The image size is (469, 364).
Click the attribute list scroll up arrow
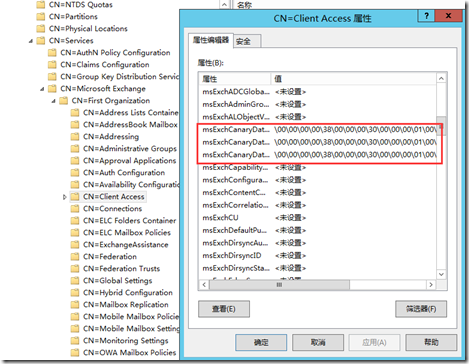(441, 78)
